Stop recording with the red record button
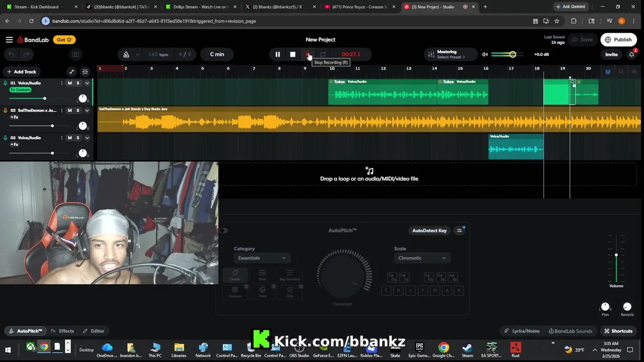Viewport: 644px width, 362px height. pos(307,54)
